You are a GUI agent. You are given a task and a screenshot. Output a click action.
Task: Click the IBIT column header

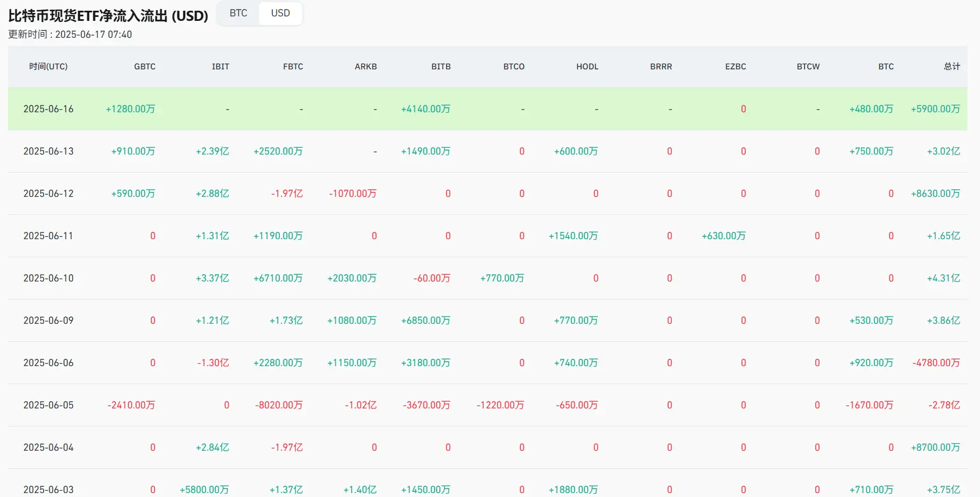pos(221,67)
